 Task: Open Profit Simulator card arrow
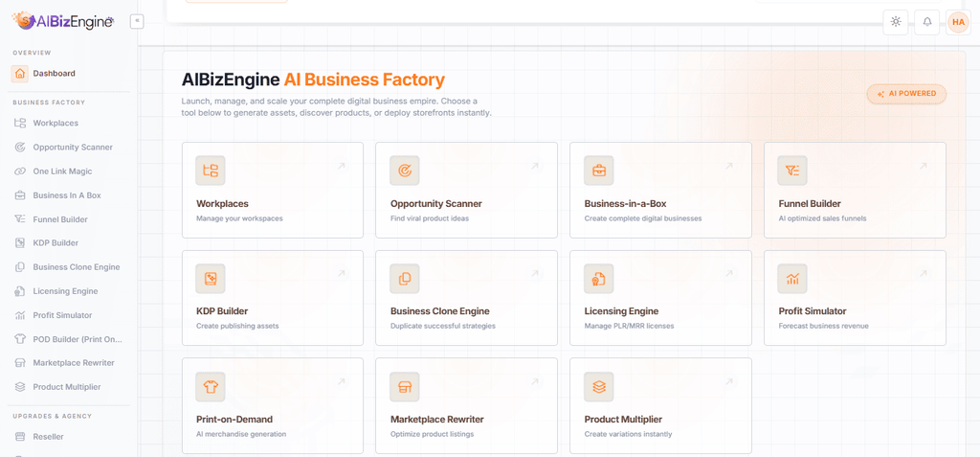click(x=924, y=274)
